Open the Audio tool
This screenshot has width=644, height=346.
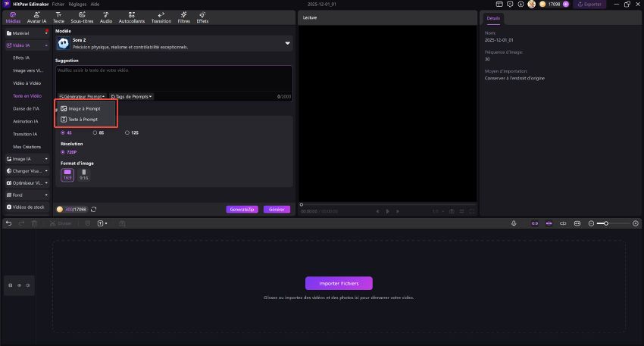pyautogui.click(x=106, y=17)
